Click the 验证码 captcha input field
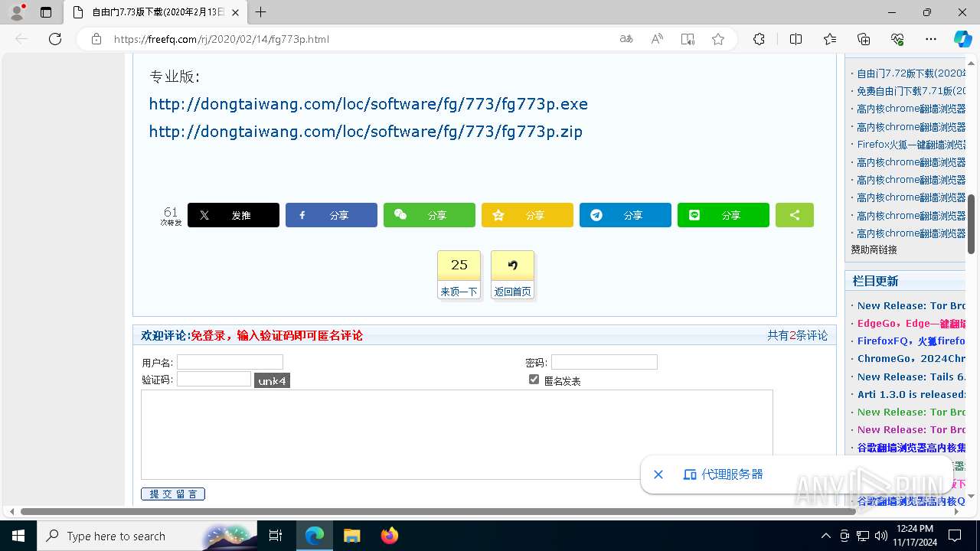 pyautogui.click(x=214, y=379)
